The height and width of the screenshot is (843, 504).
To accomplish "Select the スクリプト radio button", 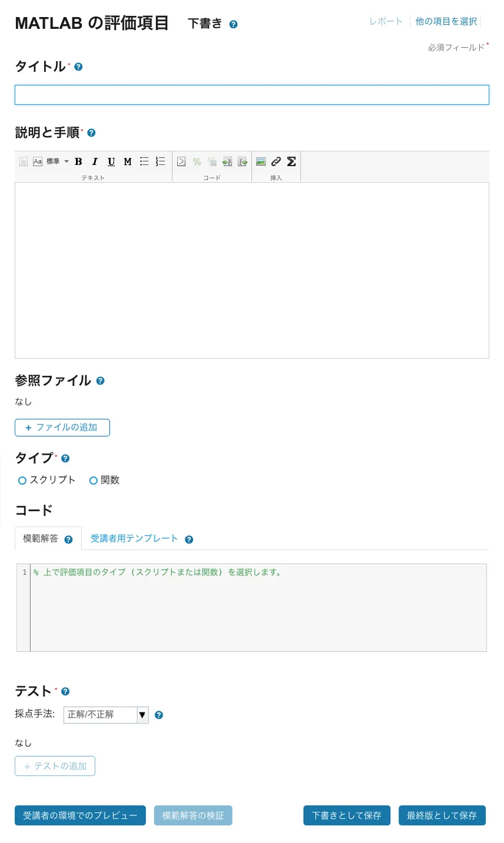I will click(x=22, y=481).
